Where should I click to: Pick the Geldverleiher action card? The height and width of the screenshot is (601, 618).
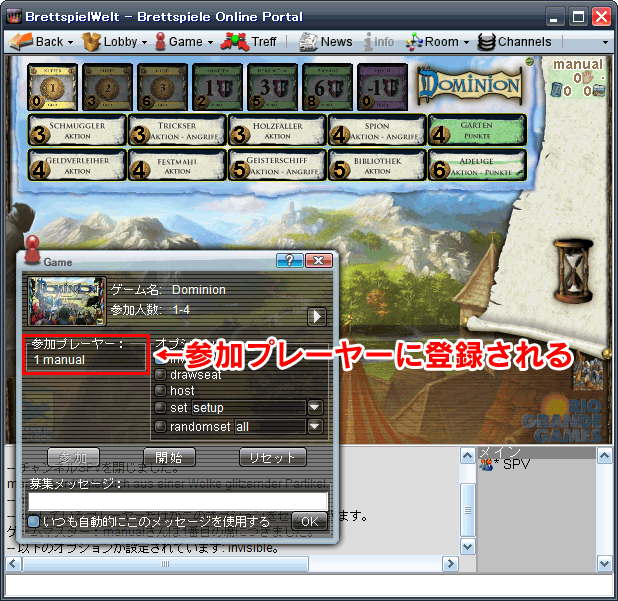77,165
